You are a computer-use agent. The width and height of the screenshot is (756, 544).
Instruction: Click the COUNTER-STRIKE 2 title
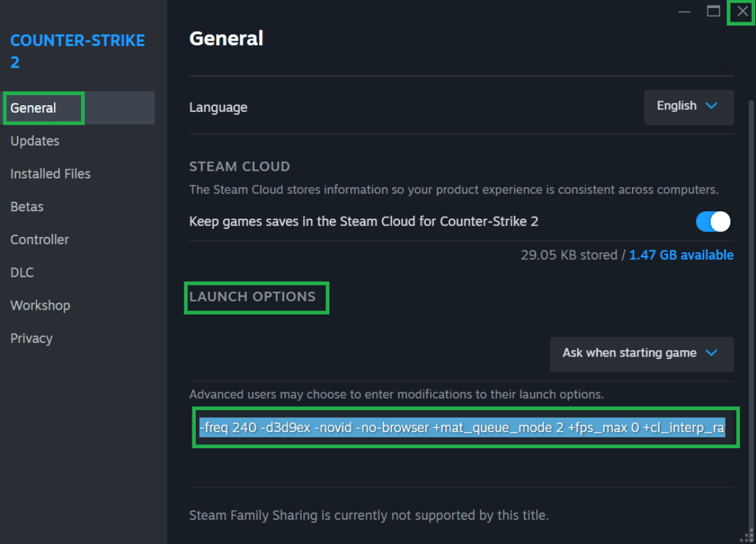(x=77, y=51)
